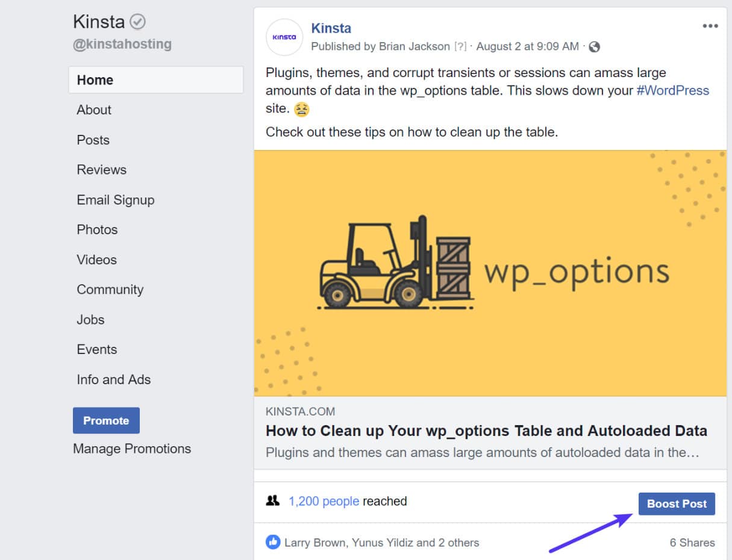Image resolution: width=732 pixels, height=560 pixels.
Task: Click the globe privacy icon on the post
Action: click(x=594, y=46)
